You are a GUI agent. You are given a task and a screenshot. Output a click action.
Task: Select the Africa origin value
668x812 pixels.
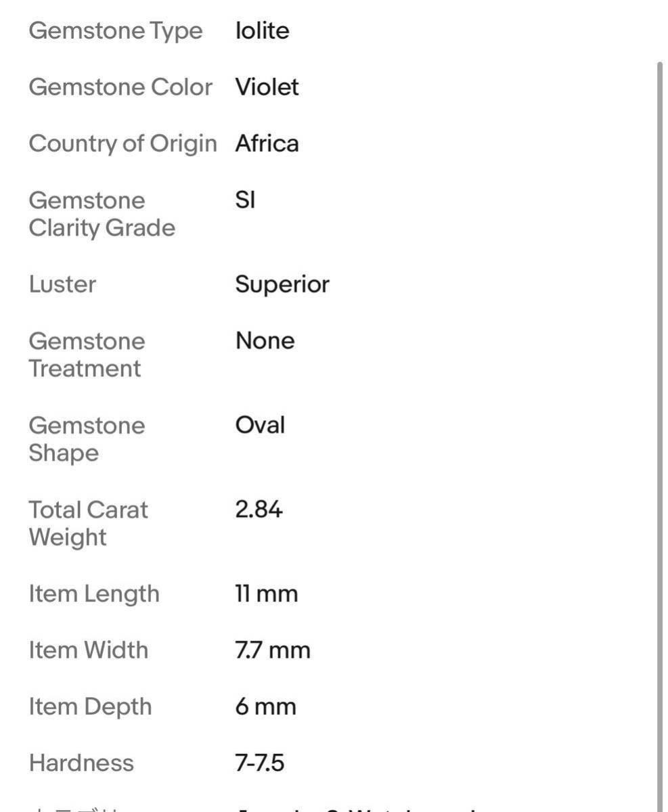click(267, 143)
